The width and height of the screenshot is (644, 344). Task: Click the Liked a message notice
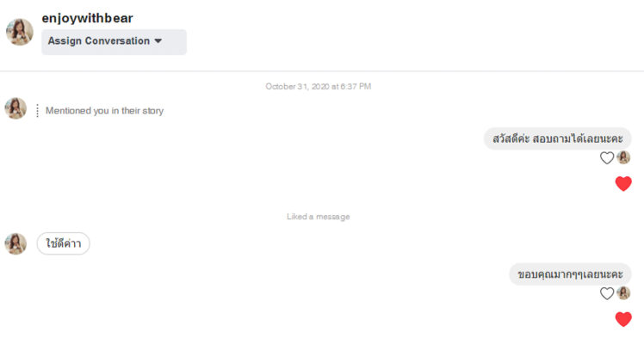tap(319, 217)
